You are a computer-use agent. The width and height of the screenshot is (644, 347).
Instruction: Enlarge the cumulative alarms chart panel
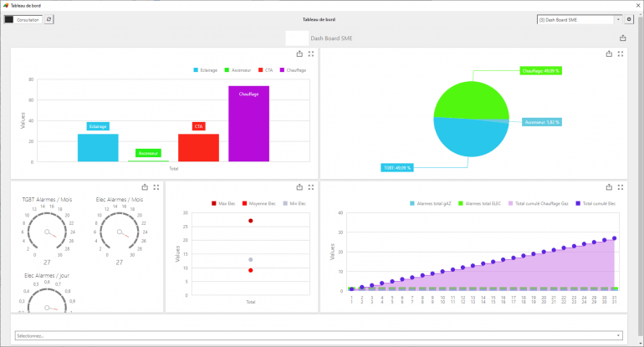coord(621,187)
